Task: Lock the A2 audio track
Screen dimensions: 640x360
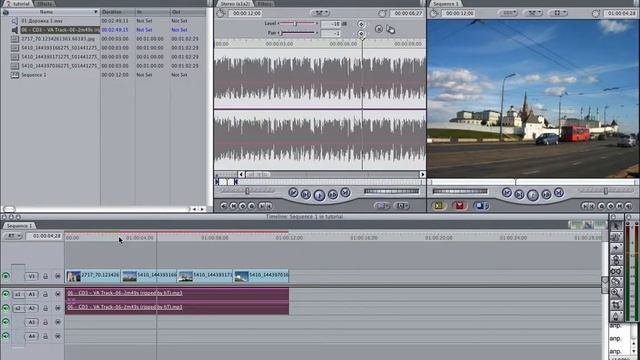Action: click(x=45, y=308)
